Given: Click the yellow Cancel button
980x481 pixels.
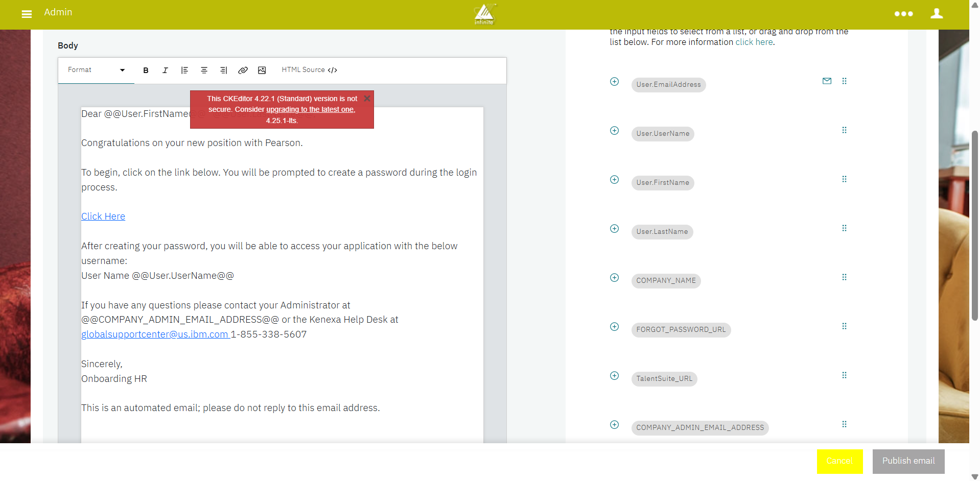Looking at the screenshot, I should (x=839, y=461).
